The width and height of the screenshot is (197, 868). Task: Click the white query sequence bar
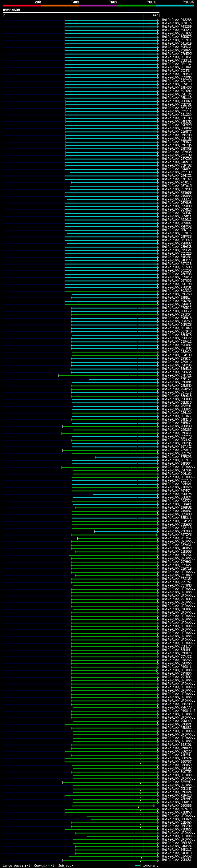pyautogui.click(x=81, y=13)
